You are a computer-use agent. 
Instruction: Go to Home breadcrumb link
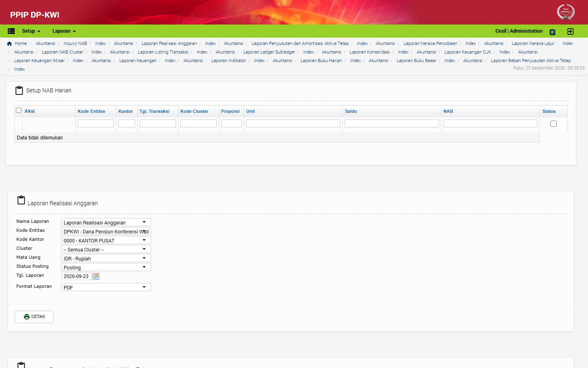[21, 44]
